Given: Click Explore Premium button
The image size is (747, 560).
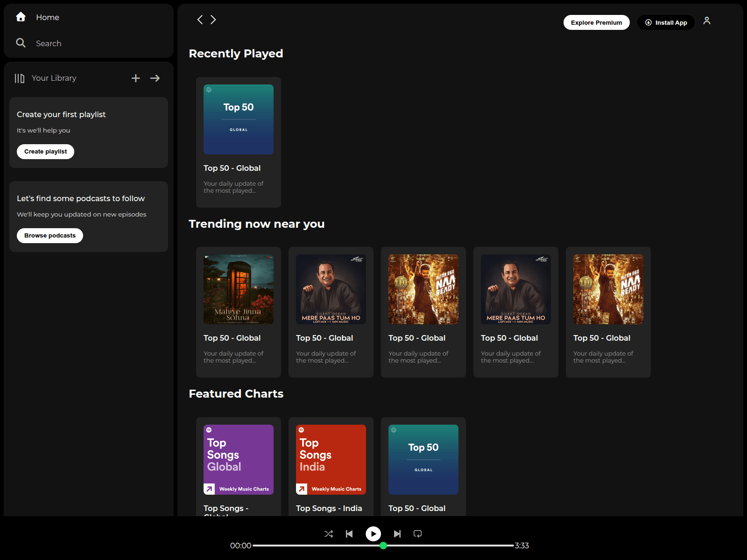Looking at the screenshot, I should [x=596, y=22].
